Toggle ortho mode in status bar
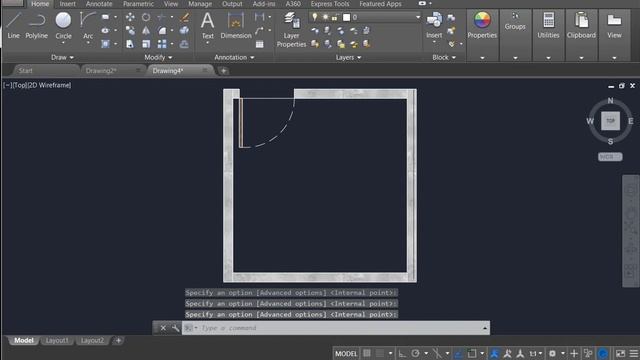640x360 pixels. click(x=402, y=353)
